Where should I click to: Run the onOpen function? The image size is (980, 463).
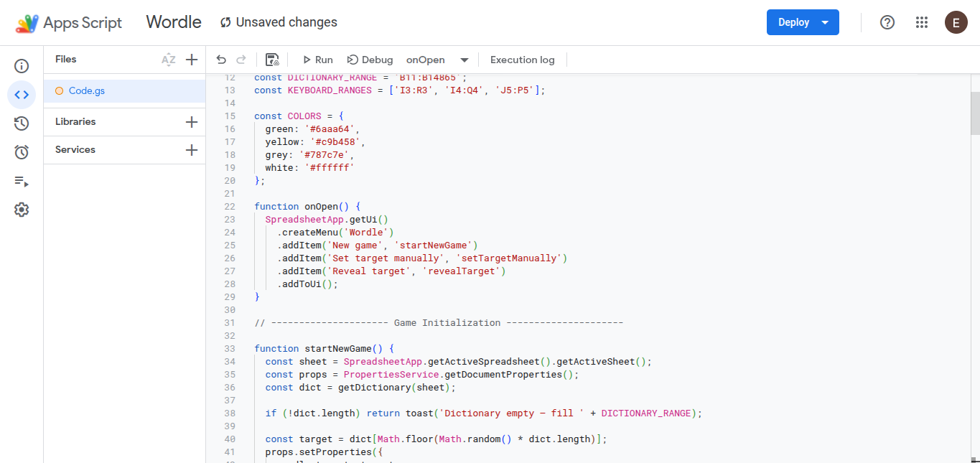[317, 60]
